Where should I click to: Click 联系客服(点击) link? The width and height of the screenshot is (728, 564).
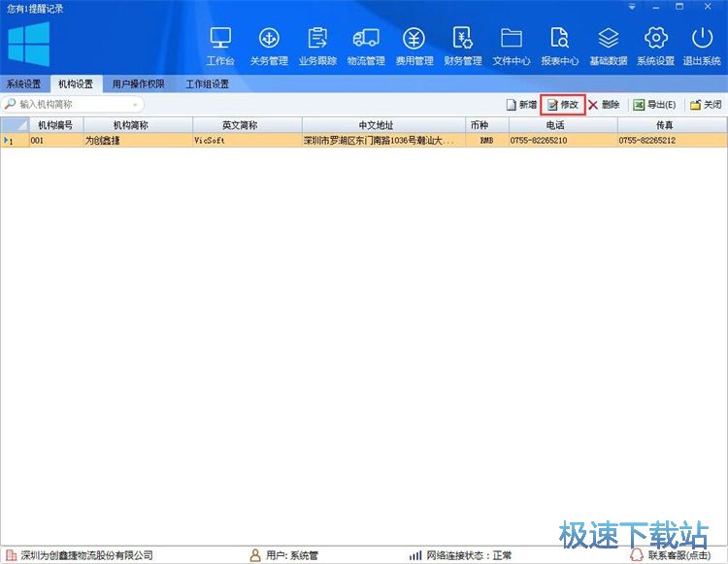coord(679,555)
